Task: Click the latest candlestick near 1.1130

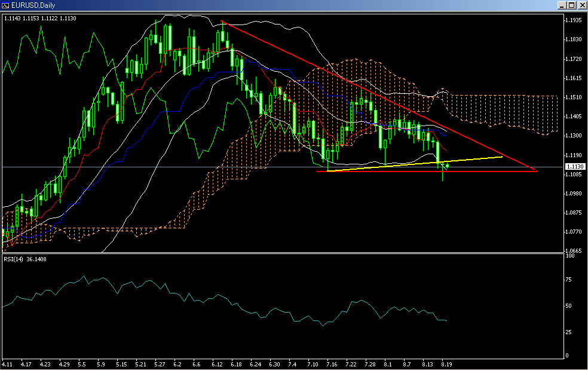Action: click(448, 166)
